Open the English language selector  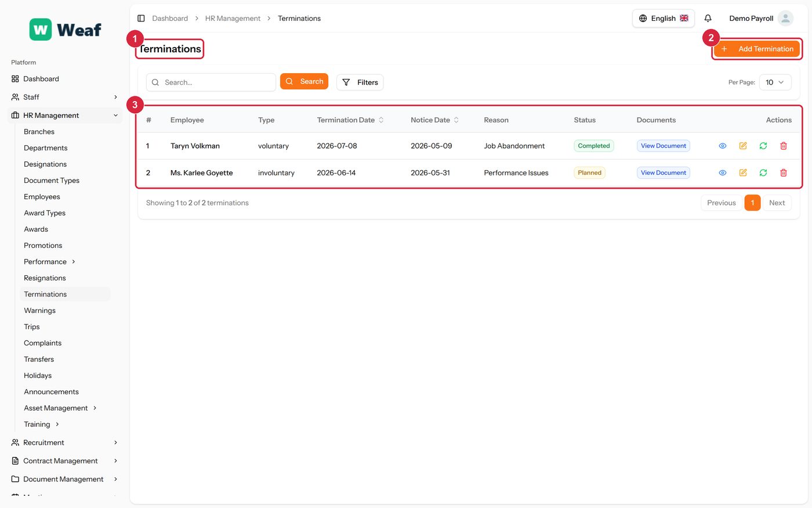[664, 19]
